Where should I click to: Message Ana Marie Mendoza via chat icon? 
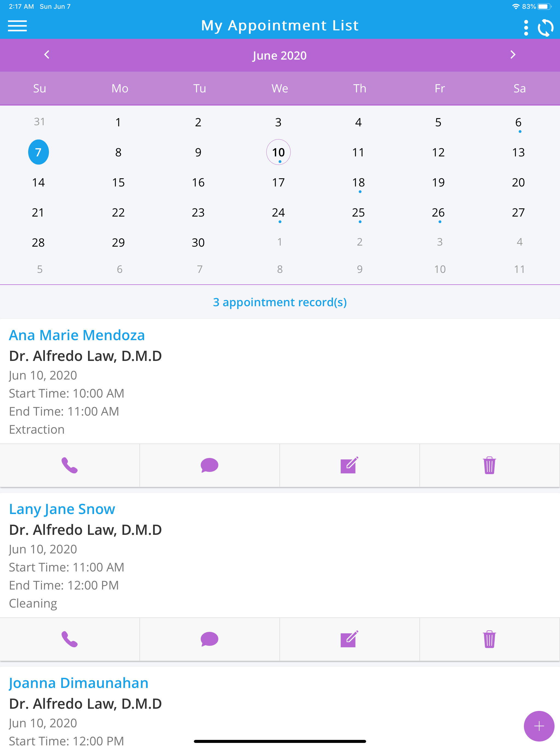(209, 465)
